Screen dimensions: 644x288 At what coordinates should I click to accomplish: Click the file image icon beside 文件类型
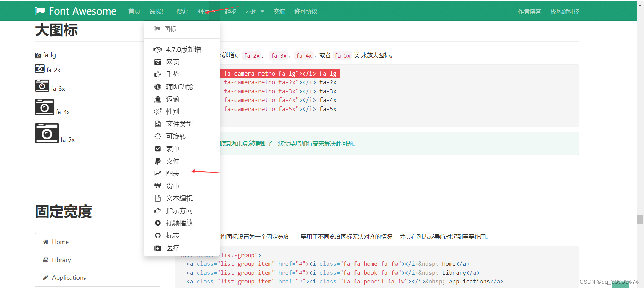click(x=158, y=124)
